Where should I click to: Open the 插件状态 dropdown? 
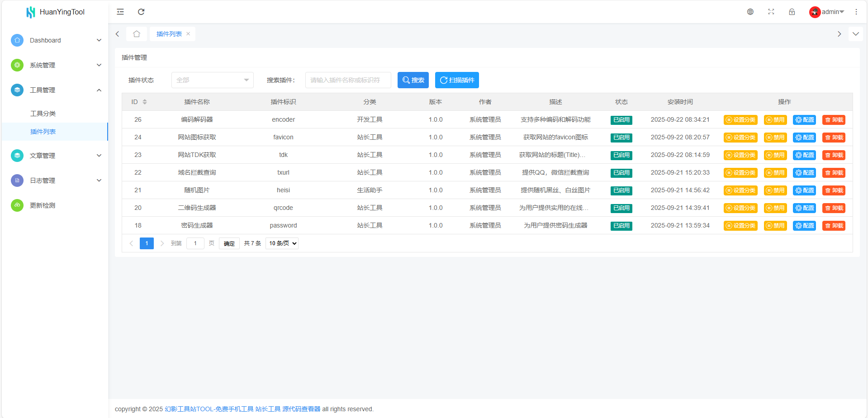click(x=212, y=80)
